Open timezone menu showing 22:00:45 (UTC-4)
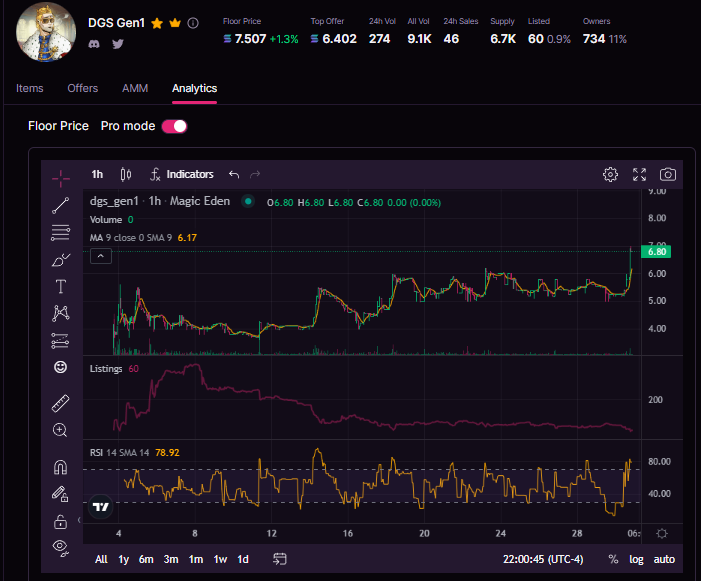The image size is (701, 581). (543, 560)
